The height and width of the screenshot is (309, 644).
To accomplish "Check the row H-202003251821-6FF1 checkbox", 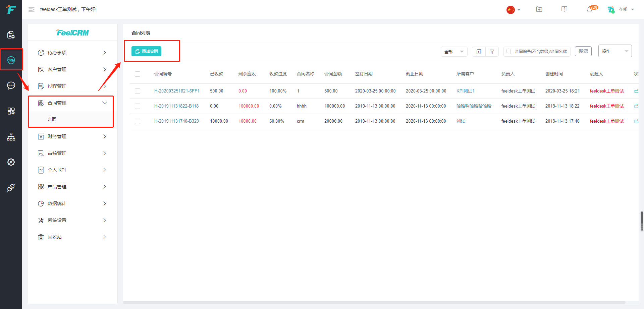I will 138,91.
